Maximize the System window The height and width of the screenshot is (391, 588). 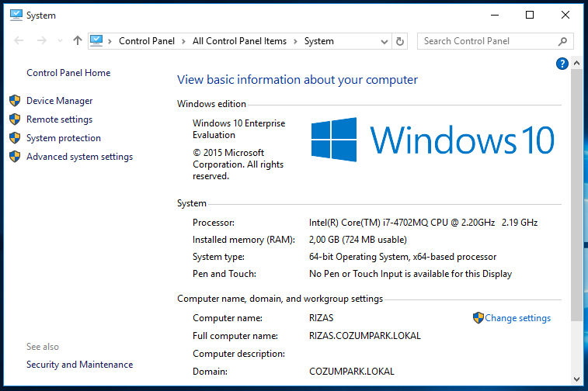(x=530, y=15)
